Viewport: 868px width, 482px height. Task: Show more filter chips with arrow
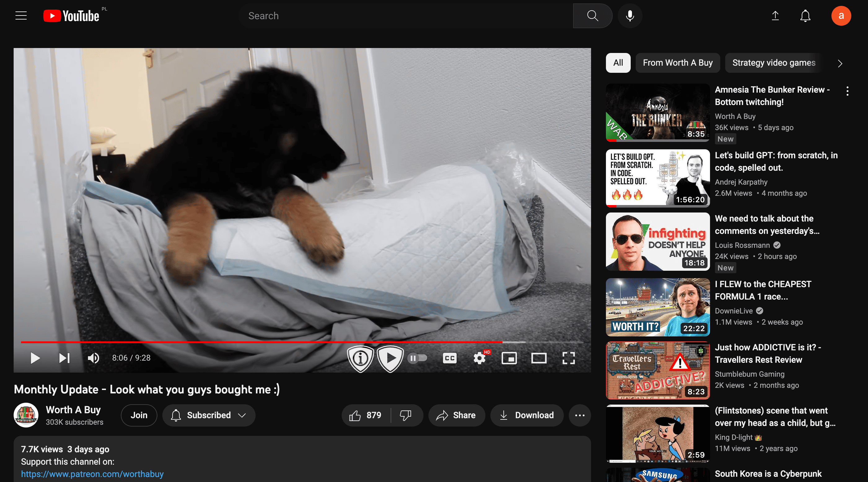[x=840, y=64]
